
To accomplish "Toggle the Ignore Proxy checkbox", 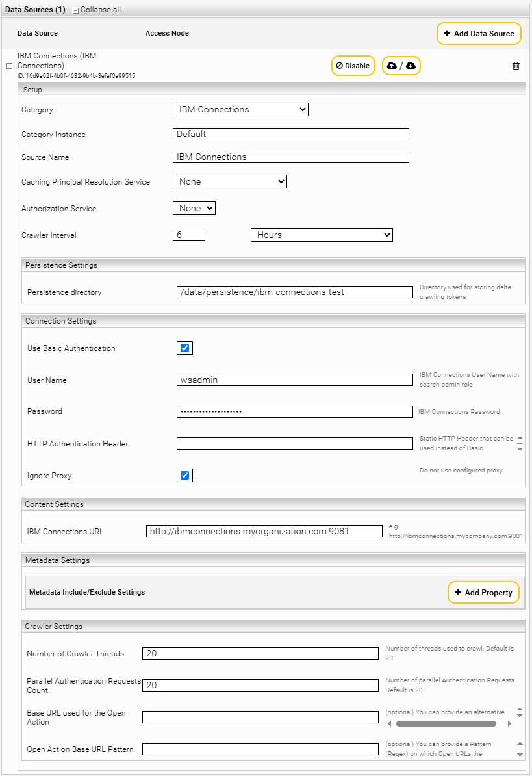I will (x=185, y=475).
